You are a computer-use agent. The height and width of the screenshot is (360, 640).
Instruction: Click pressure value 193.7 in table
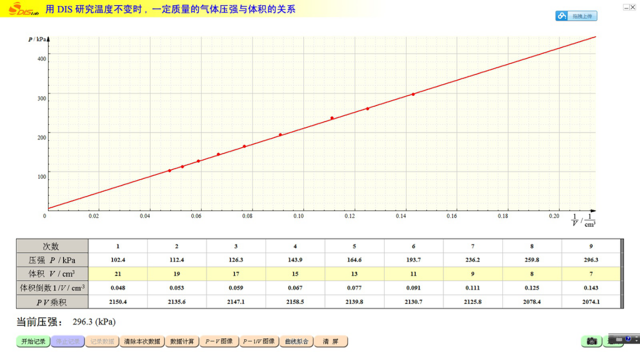coord(413,260)
